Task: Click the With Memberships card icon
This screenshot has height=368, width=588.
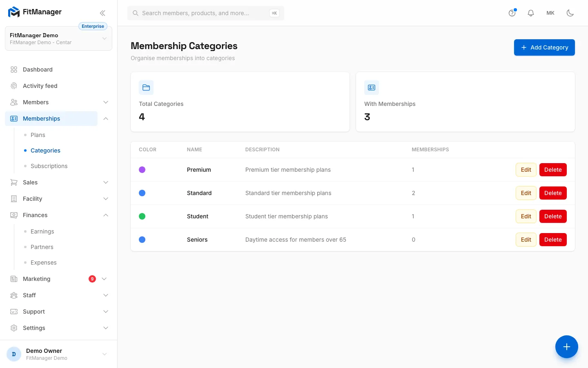Action: [x=372, y=88]
